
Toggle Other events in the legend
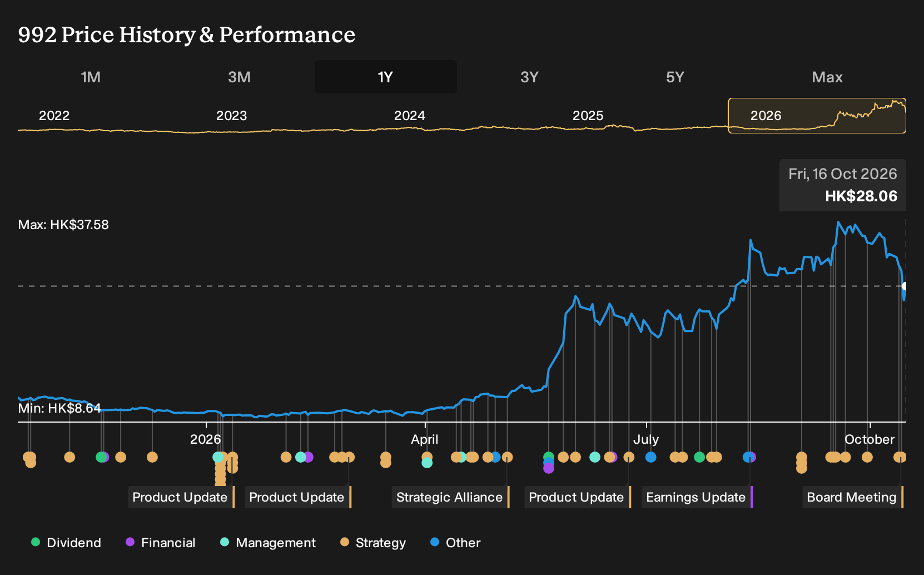tap(455, 543)
